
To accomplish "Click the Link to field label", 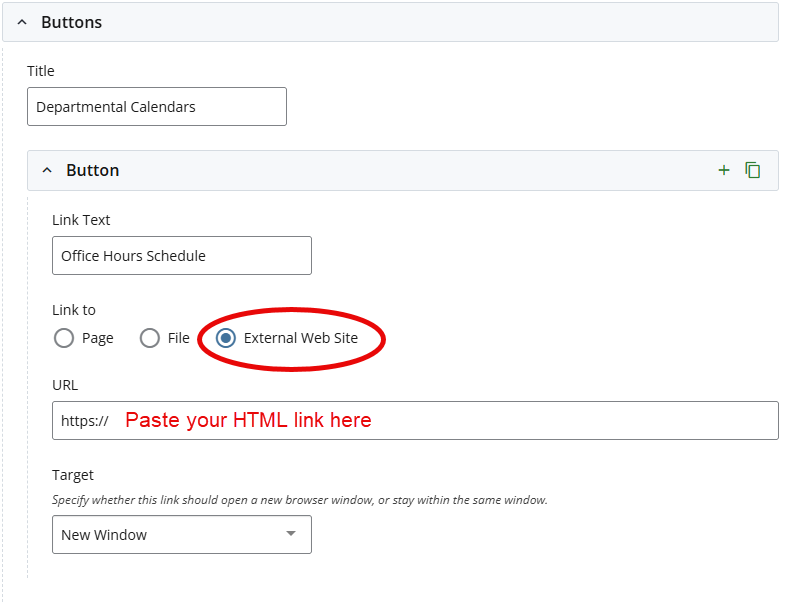I will [74, 310].
